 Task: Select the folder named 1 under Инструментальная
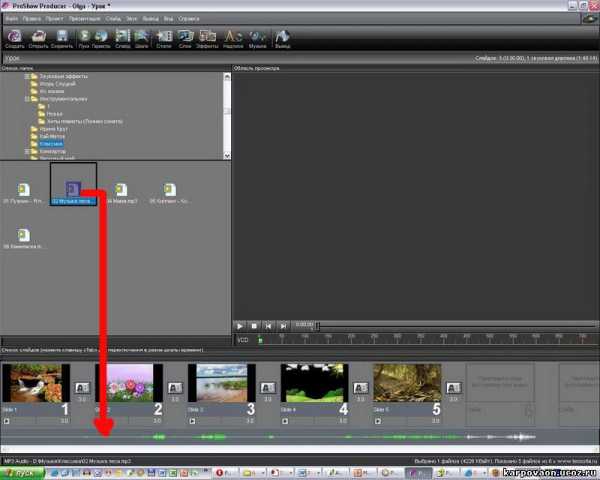48,106
